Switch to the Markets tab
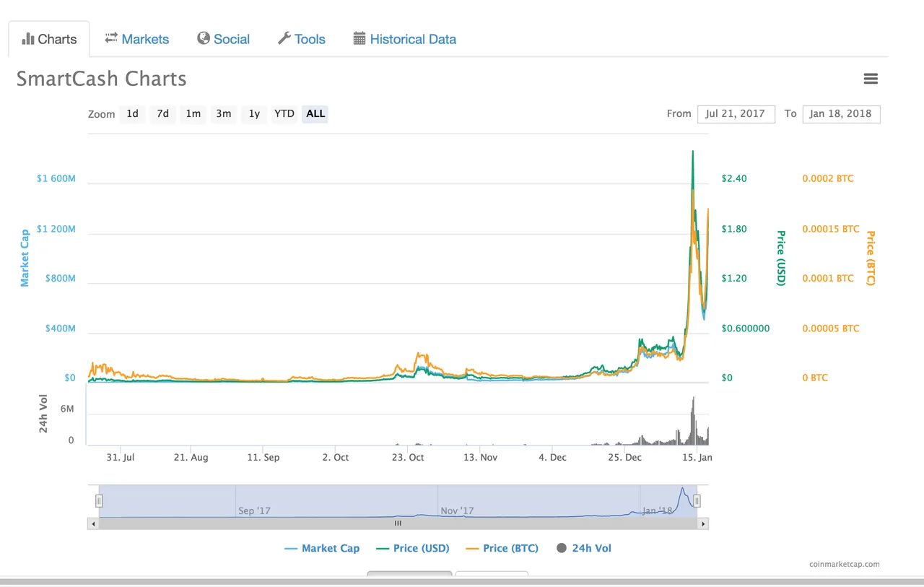This screenshot has height=587, width=924. 136,39
